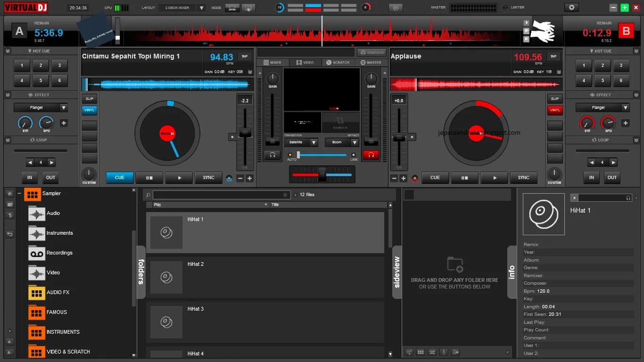Click the favorites star icon in browser sidebar
Screen dimensions: 644x362
coord(10,194)
